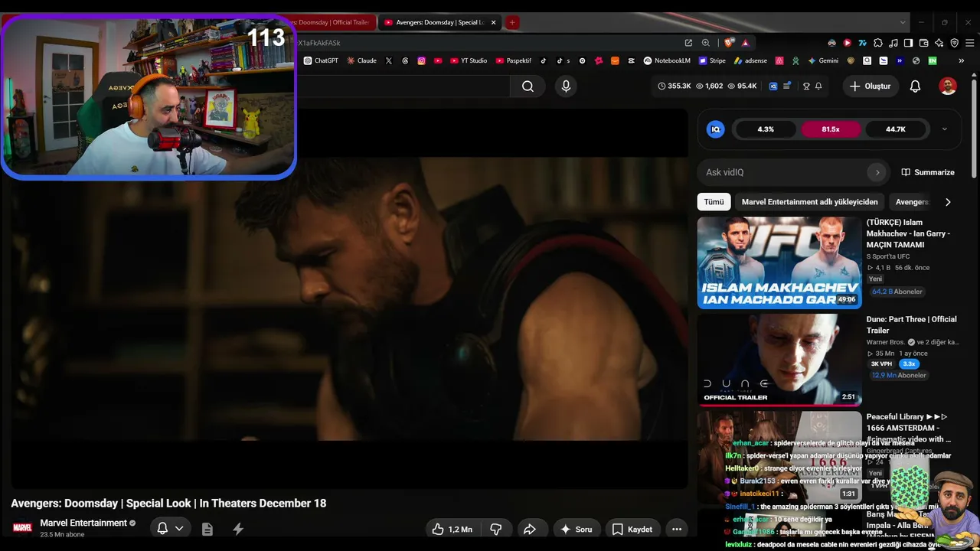The image size is (980, 551).
Task: Toggle channel notification bell for Marvel Entertainment
Action: tap(170, 529)
